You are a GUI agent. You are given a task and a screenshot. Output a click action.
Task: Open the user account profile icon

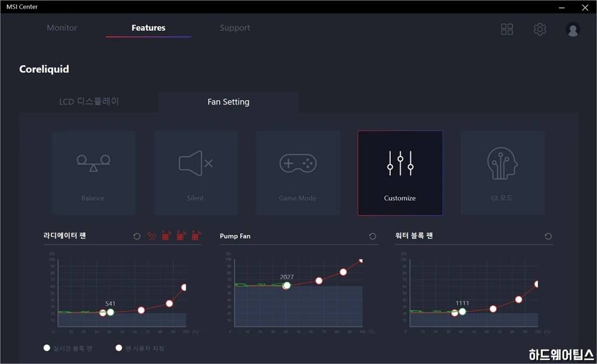(x=573, y=29)
